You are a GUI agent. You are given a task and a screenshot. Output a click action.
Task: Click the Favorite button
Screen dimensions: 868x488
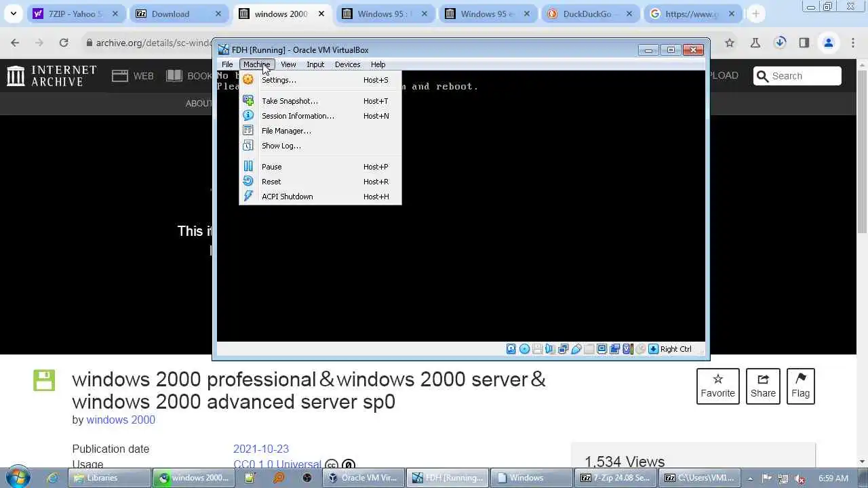click(717, 386)
